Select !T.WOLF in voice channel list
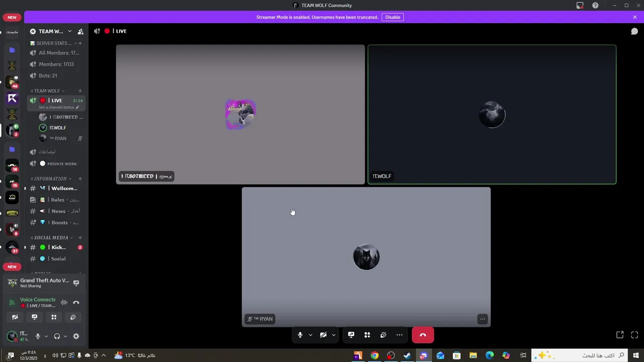 pyautogui.click(x=58, y=128)
